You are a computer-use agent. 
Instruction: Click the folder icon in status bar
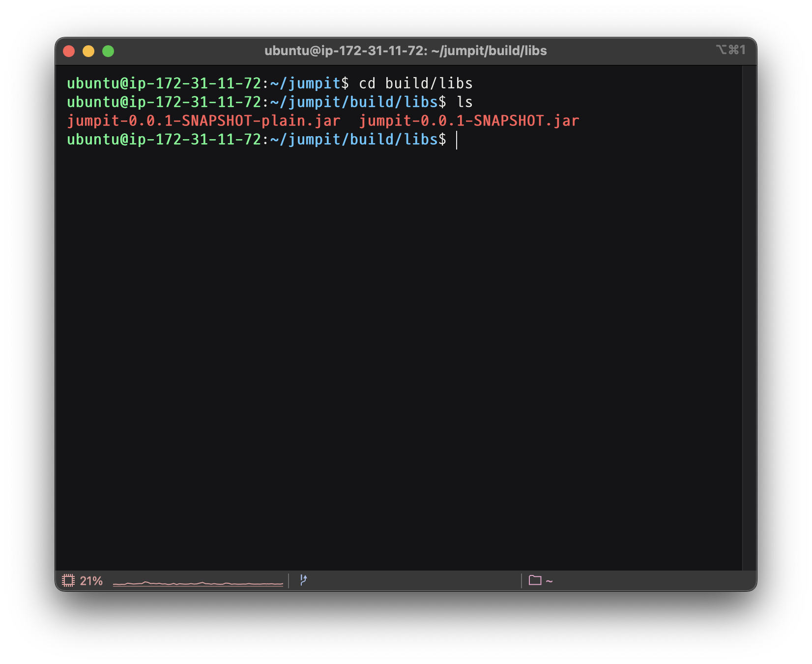tap(535, 580)
